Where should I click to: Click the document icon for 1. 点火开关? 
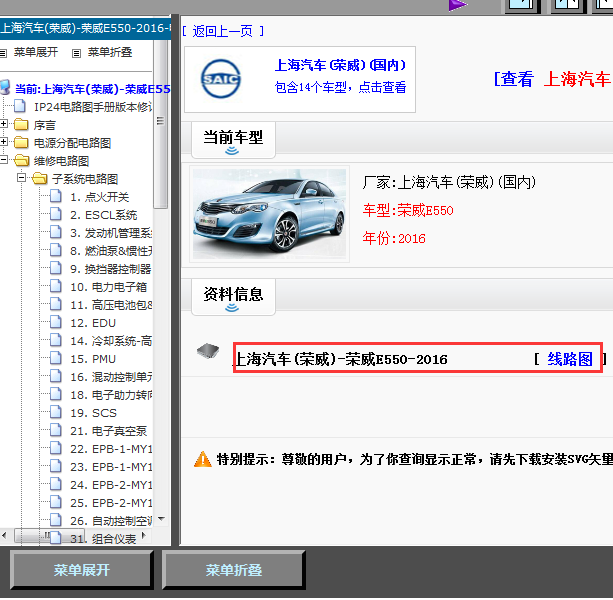(x=56, y=196)
